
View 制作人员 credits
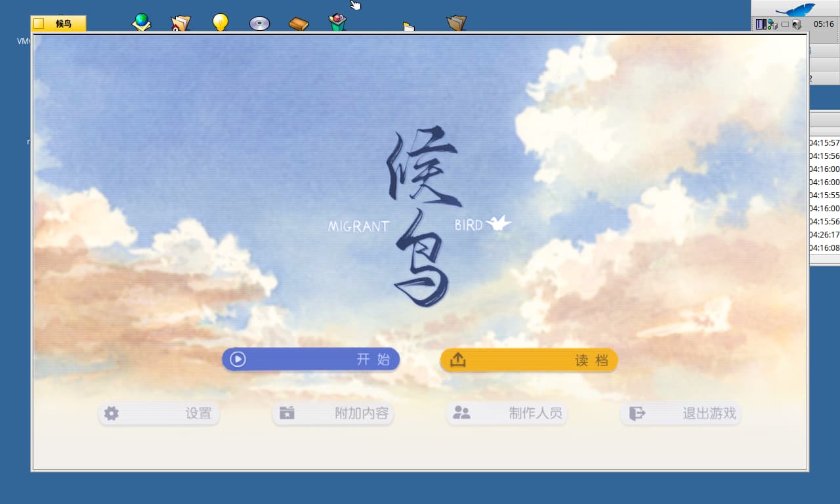(507, 413)
